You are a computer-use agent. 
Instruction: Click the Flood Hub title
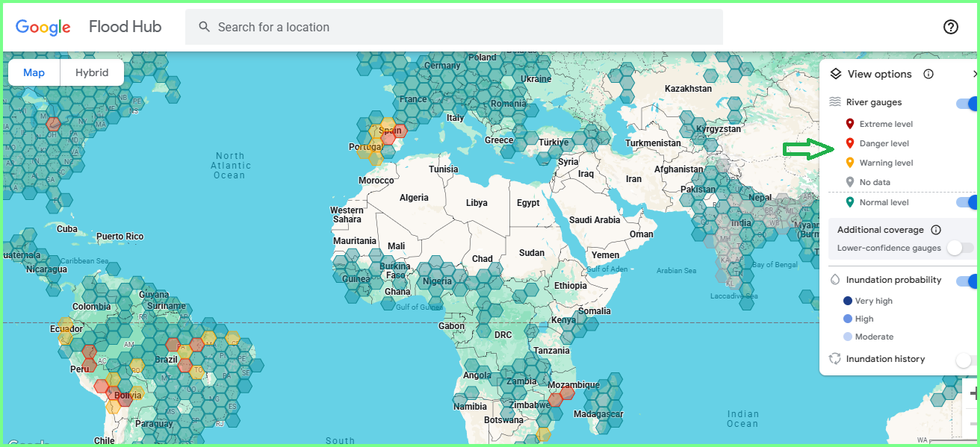[125, 27]
